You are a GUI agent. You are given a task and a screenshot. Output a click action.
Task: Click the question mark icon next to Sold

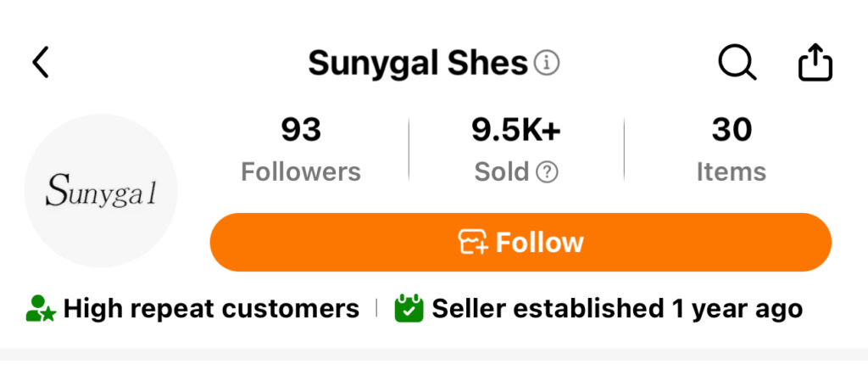point(547,172)
